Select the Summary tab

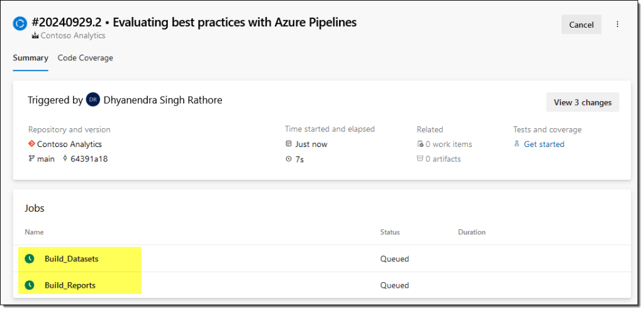point(30,58)
